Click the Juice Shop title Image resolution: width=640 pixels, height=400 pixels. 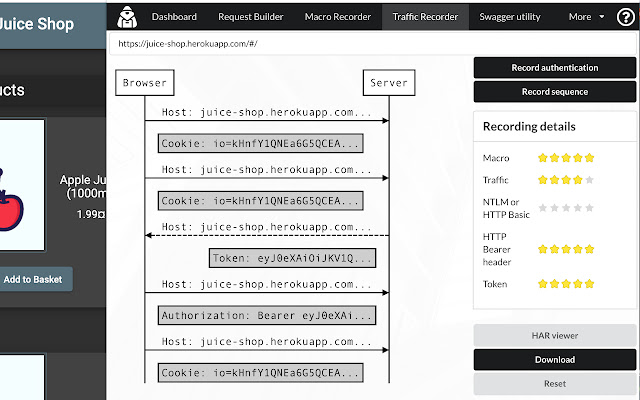click(37, 24)
